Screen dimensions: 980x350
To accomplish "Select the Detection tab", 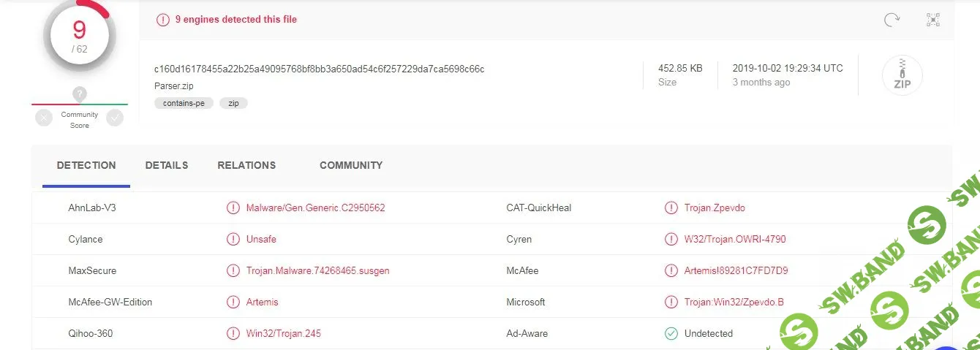I will click(86, 165).
